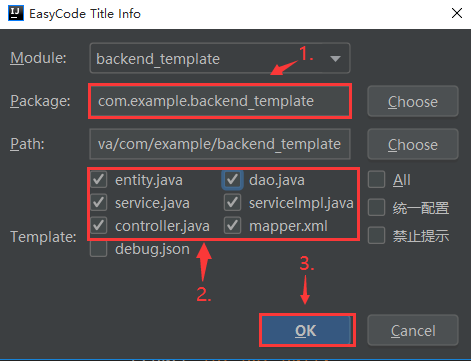Toggle the serviceImpl.java checkbox
The height and width of the screenshot is (361, 471).
click(232, 203)
